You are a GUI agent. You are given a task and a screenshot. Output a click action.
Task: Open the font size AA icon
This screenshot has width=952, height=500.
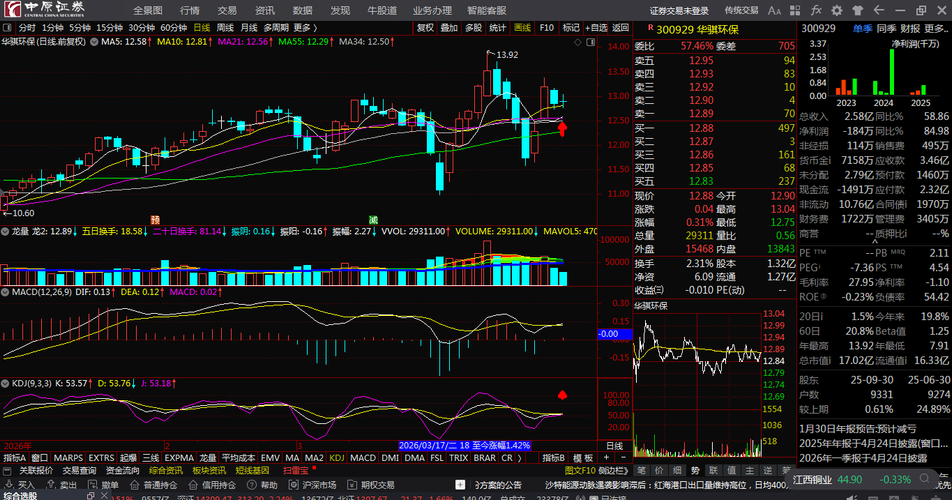[774, 10]
